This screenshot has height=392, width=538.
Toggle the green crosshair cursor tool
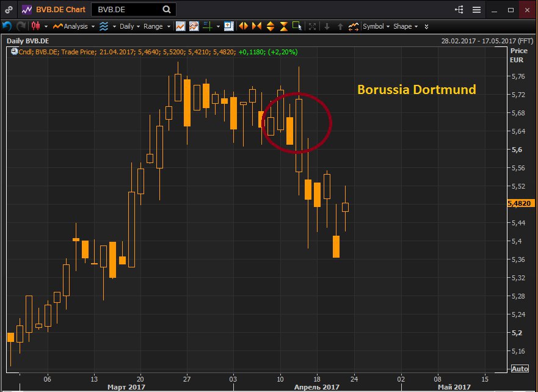(208, 26)
